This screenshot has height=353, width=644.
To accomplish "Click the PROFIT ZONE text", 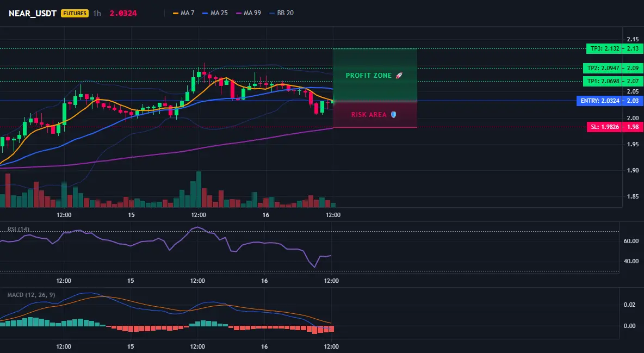I will (x=369, y=76).
